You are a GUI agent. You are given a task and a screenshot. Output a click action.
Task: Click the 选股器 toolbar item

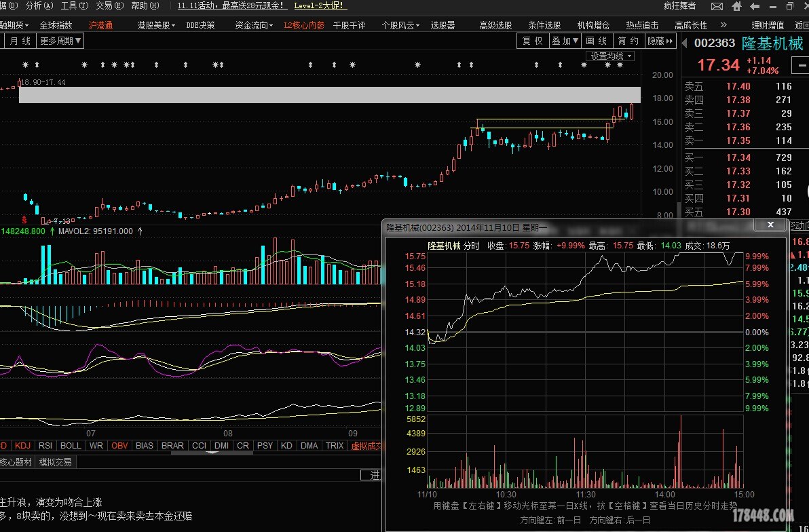click(x=443, y=25)
